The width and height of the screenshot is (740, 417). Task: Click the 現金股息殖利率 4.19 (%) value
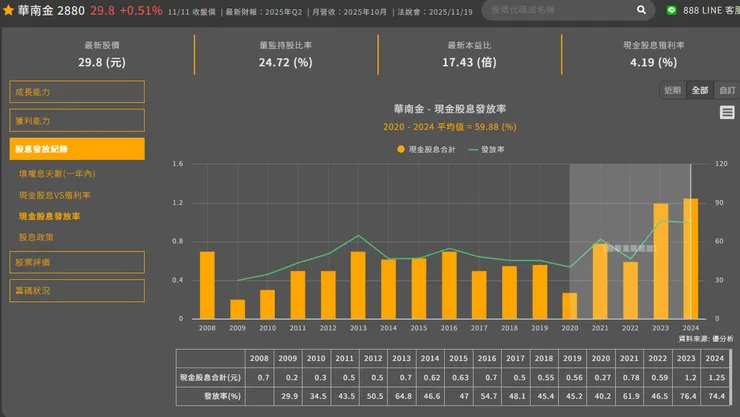tap(653, 62)
